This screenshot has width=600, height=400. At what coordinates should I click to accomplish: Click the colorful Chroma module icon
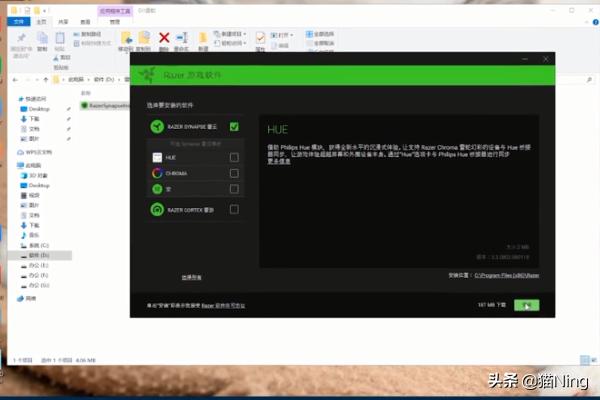(x=157, y=173)
